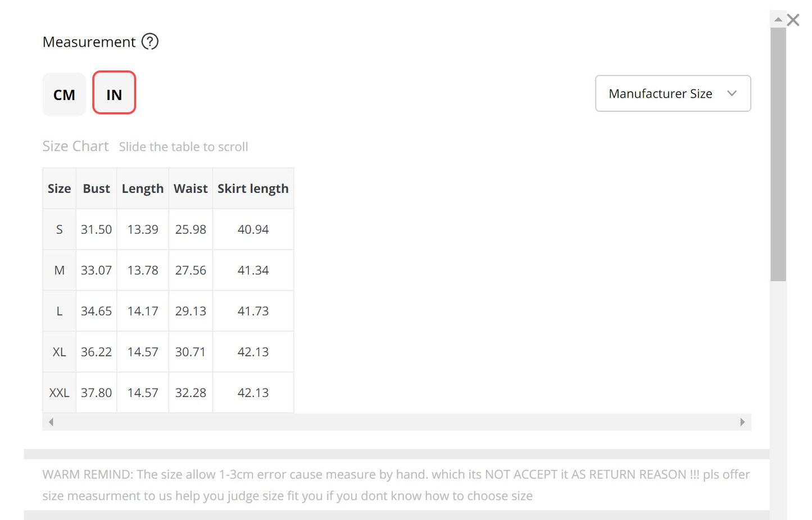Click the Waist column header
Screen dimensions: 812x520
tap(190, 189)
